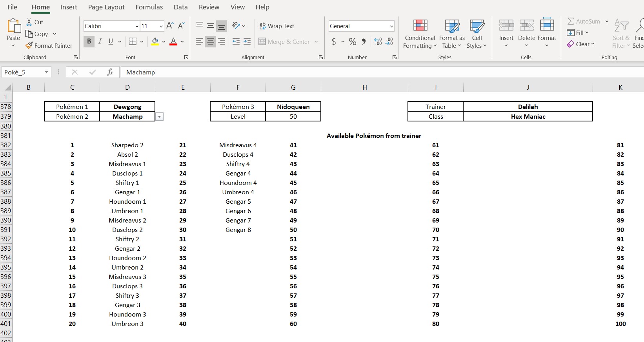
Task: Open dropdown arrow beside Machamp cell
Action: 160,117
